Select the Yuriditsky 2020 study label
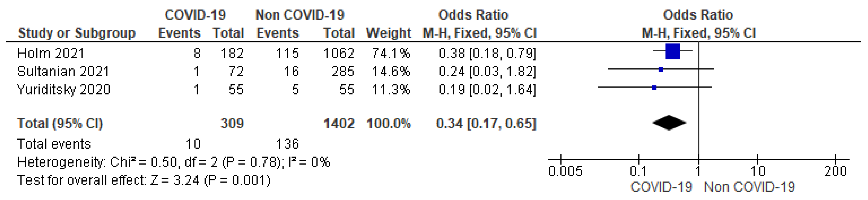This screenshot has width=868, height=200. point(64,90)
